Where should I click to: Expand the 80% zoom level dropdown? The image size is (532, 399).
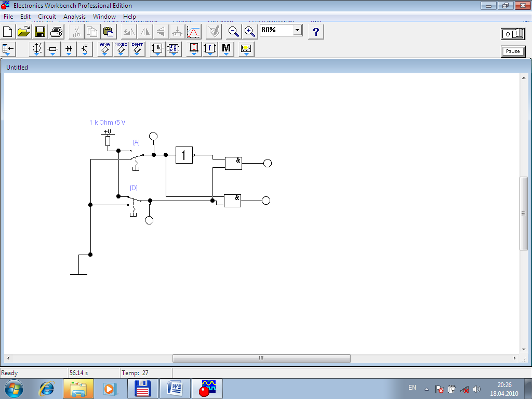(x=297, y=30)
